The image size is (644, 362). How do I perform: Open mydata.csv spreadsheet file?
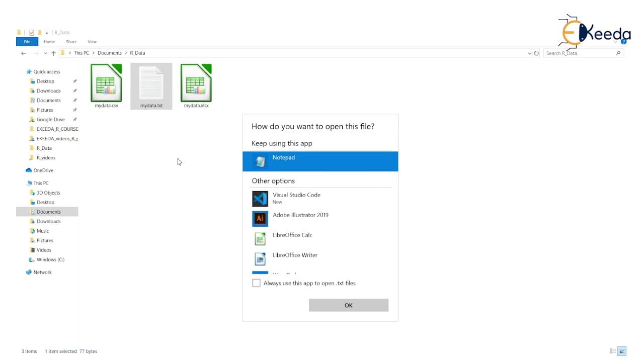point(106,86)
